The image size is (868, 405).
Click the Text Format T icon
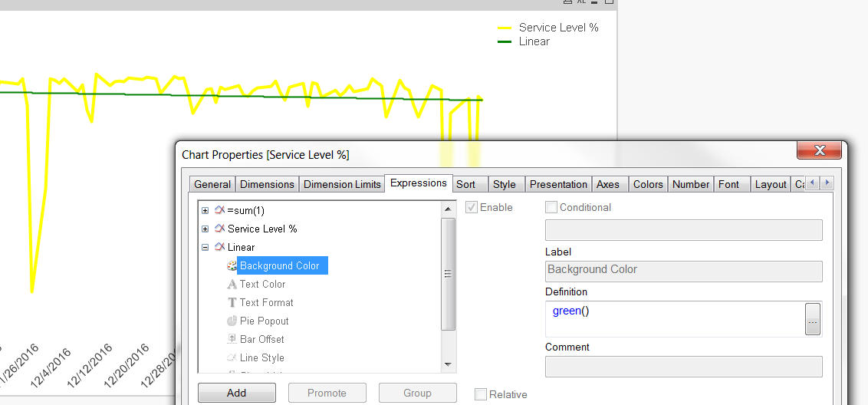tap(232, 302)
